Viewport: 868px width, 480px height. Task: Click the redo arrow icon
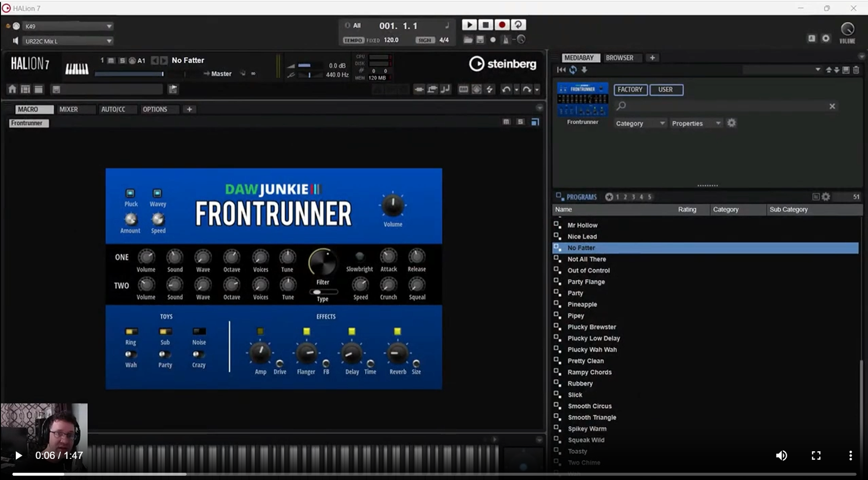pyautogui.click(x=526, y=89)
